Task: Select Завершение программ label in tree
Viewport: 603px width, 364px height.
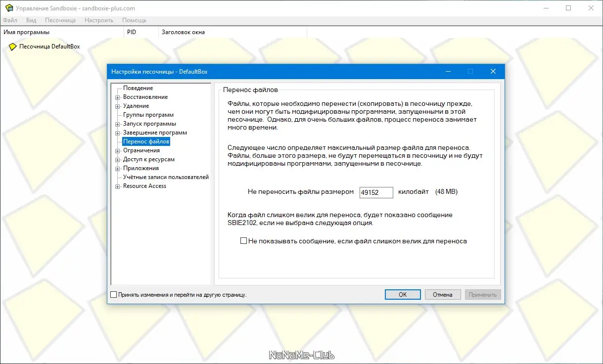Action: 155,133
